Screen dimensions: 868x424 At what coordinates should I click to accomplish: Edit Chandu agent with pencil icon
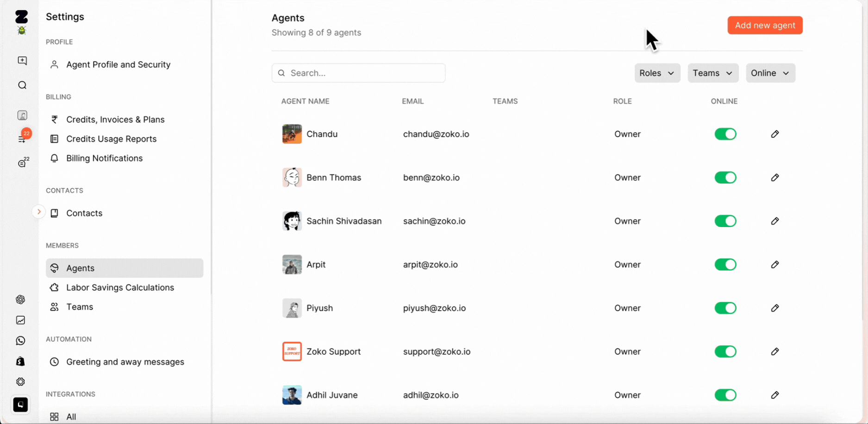pos(775,134)
